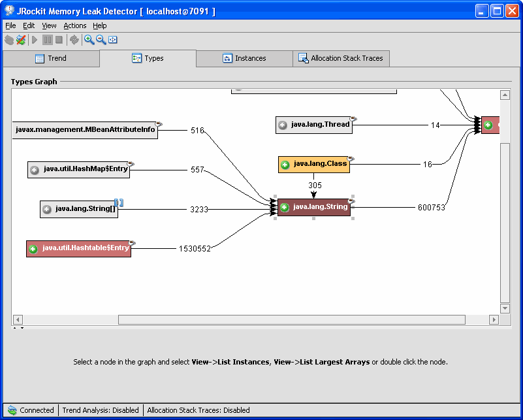Click the 14 edge count label
The height and width of the screenshot is (420, 523).
436,125
